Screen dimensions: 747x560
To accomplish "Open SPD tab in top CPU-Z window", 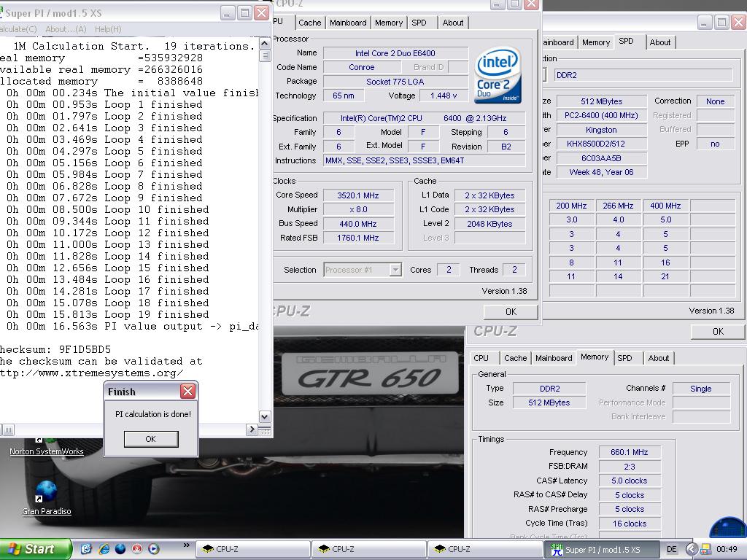I will tap(419, 23).
